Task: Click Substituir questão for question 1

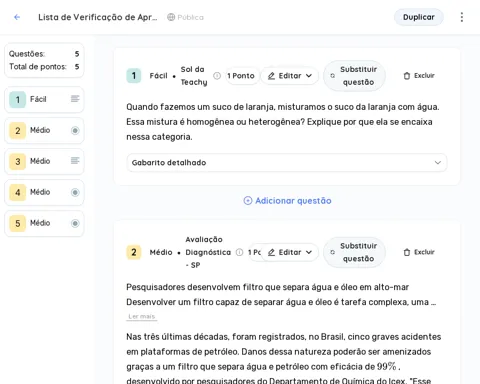Action: pyautogui.click(x=354, y=76)
